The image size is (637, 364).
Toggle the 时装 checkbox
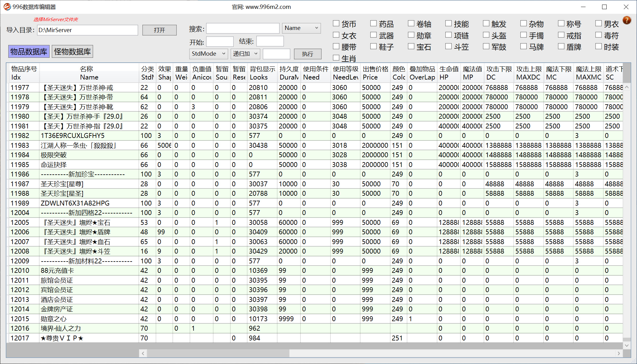pos(598,46)
